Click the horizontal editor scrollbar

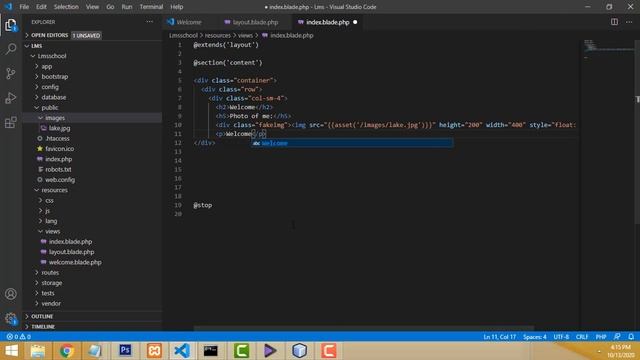coord(363,328)
